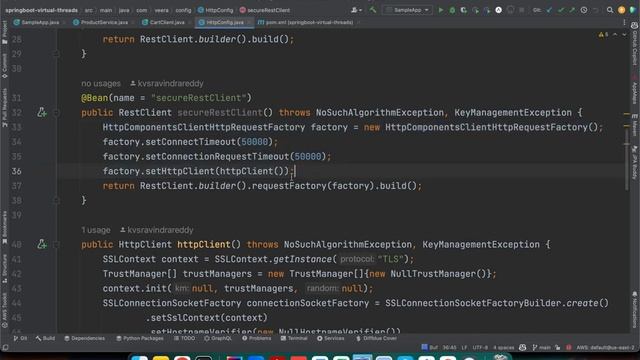
Task: Collapse the httpClient method fold at line 40
Action: click(x=56, y=244)
